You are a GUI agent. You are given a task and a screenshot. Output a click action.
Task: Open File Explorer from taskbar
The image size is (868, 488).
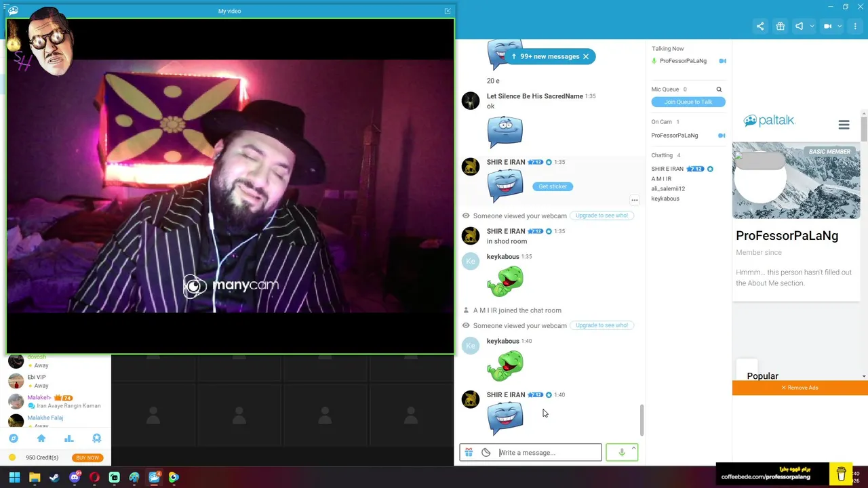tap(35, 477)
